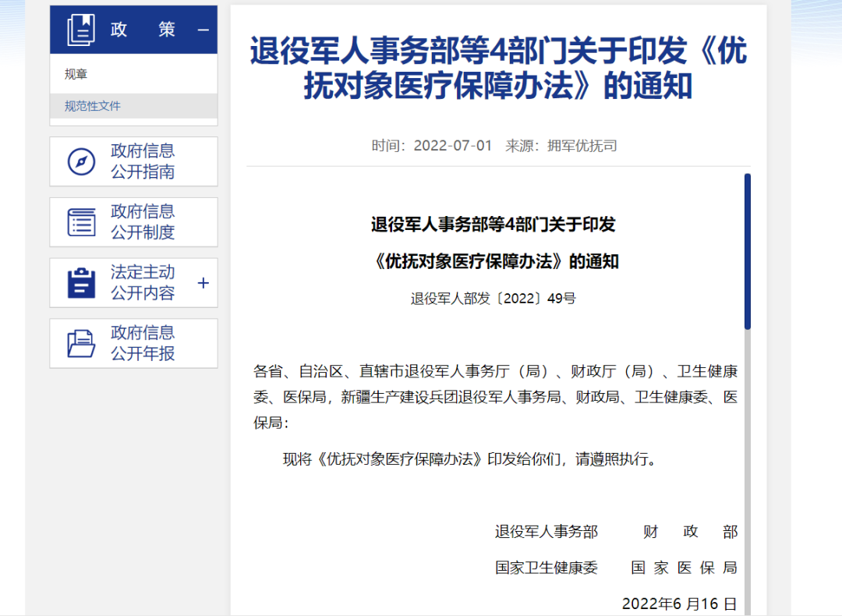Screen dimensions: 842x616
Task: Click the date 2022-07-01 text
Action: [453, 146]
